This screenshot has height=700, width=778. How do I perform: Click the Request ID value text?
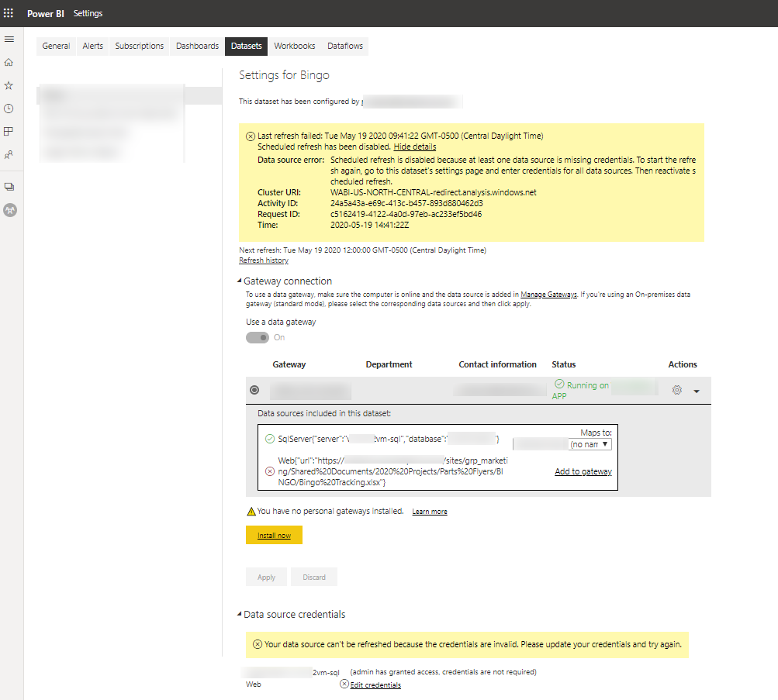click(x=406, y=214)
